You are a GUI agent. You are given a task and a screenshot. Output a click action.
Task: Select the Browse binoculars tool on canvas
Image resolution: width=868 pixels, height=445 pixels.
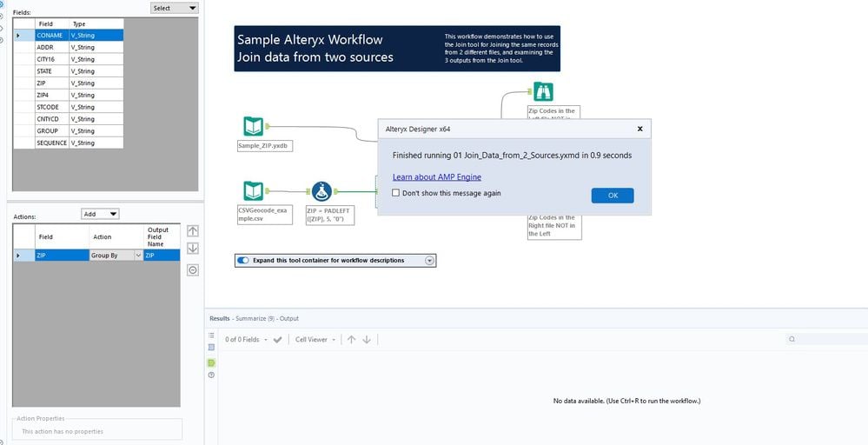543,91
